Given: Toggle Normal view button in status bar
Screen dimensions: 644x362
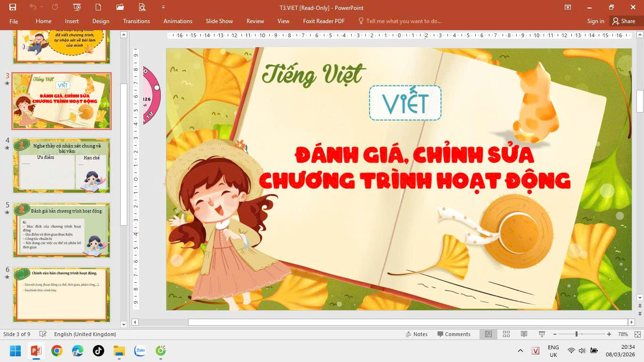Looking at the screenshot, I should (x=488, y=334).
